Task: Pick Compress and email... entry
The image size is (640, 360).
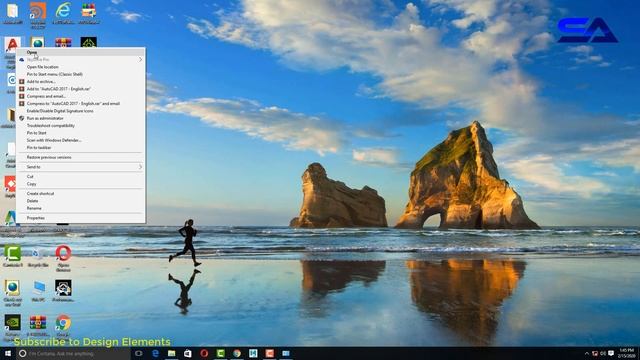Action: [x=80, y=96]
